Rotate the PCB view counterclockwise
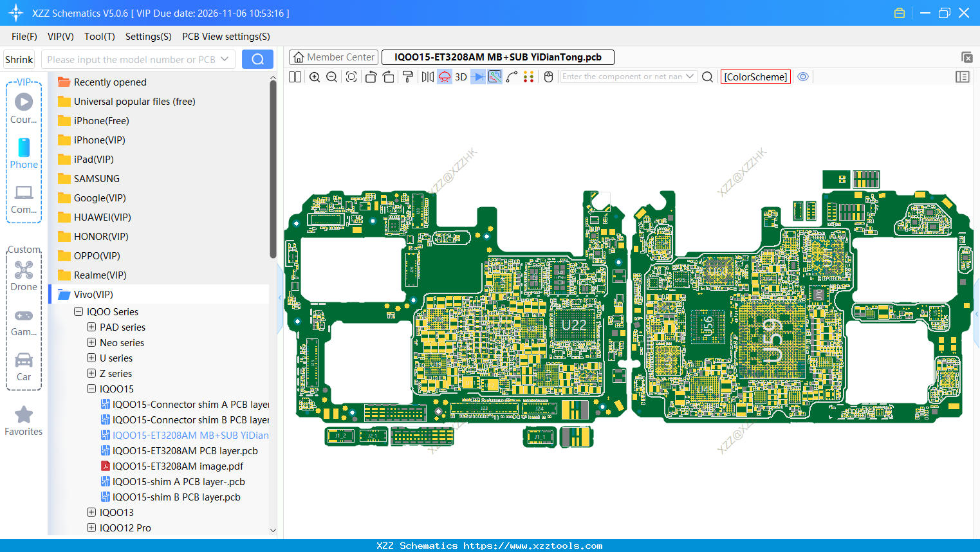Image resolution: width=980 pixels, height=552 pixels. pyautogui.click(x=371, y=77)
